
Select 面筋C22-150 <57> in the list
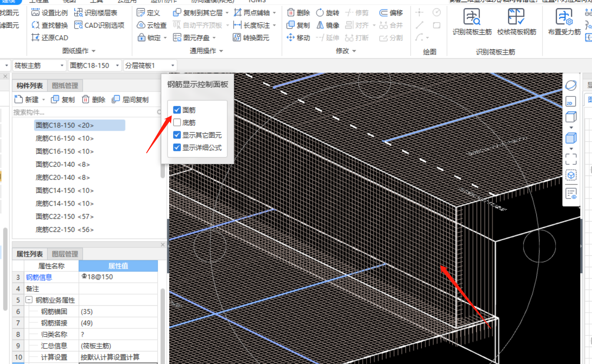coord(65,216)
